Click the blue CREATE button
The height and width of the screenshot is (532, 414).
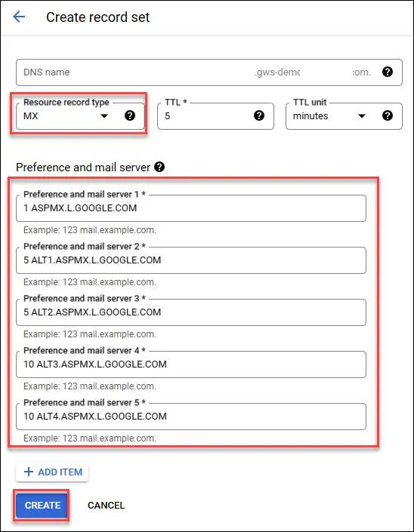[x=42, y=505]
